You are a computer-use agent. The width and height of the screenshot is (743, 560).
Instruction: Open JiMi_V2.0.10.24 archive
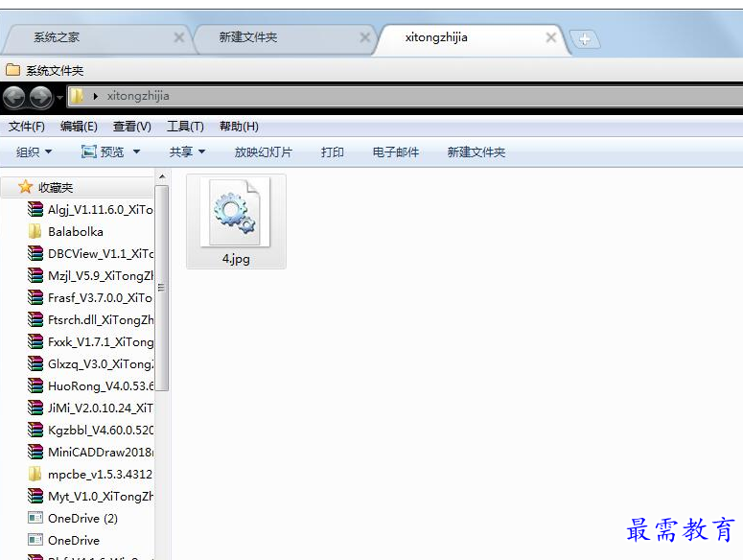tap(90, 408)
